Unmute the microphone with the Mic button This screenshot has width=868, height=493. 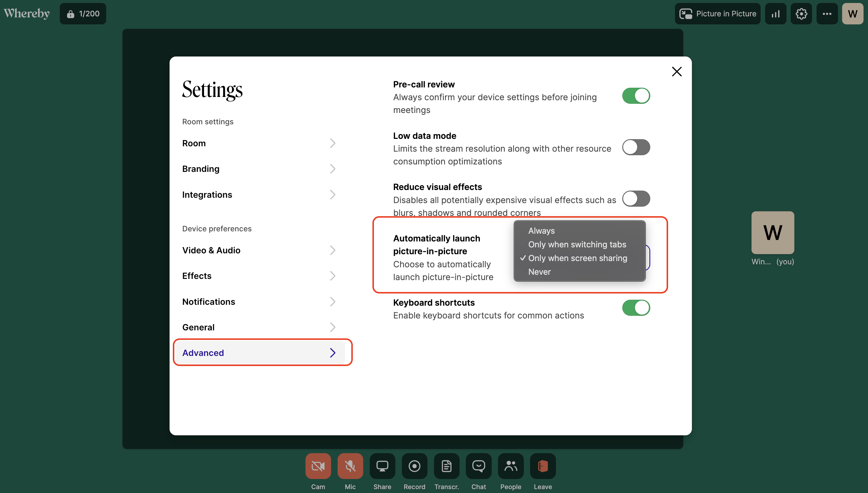click(350, 466)
